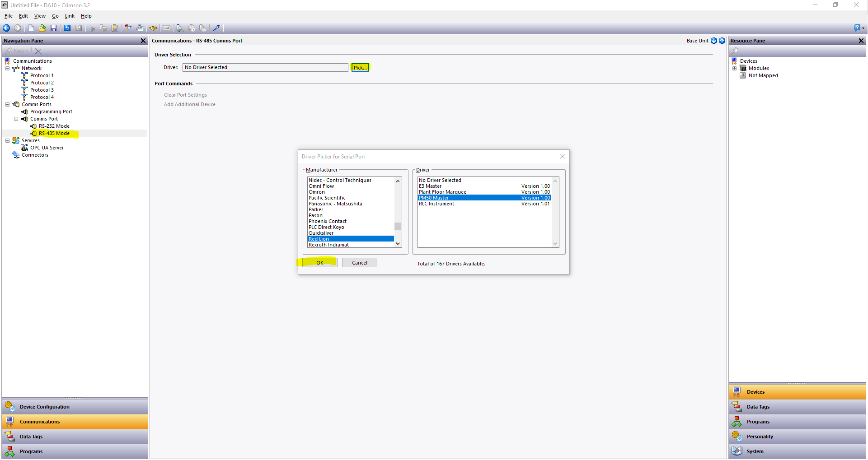
Task: Click the Find All magnifier icon
Action: (128, 28)
